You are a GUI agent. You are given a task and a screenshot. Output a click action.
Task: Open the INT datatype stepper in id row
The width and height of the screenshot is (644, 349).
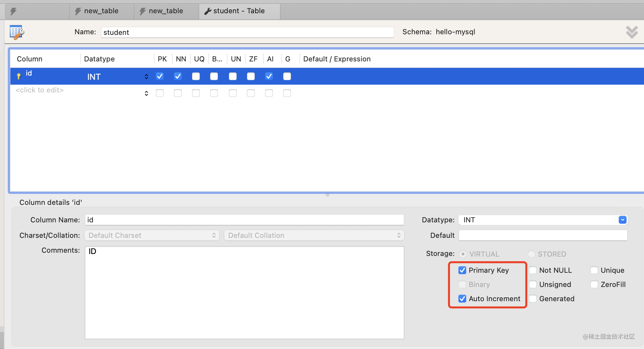point(146,77)
